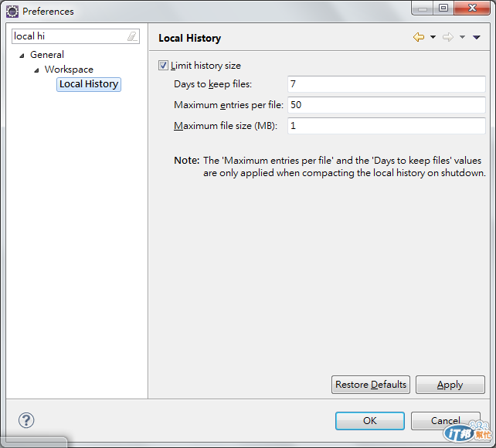Click the Apply button
496x448 pixels.
coord(450,385)
